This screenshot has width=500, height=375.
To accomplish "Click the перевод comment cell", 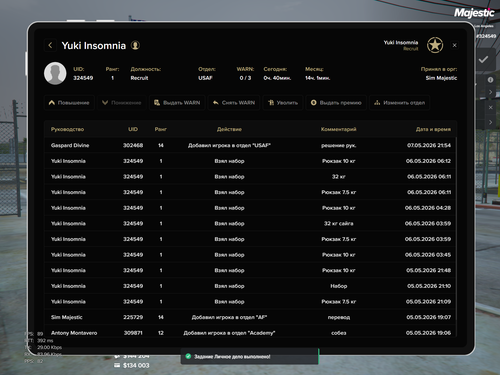I will pos(338,317).
